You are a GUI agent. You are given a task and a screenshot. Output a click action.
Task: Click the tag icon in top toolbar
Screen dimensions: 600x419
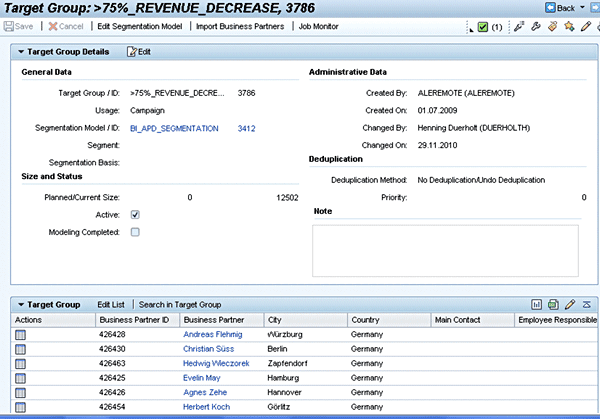(552, 26)
